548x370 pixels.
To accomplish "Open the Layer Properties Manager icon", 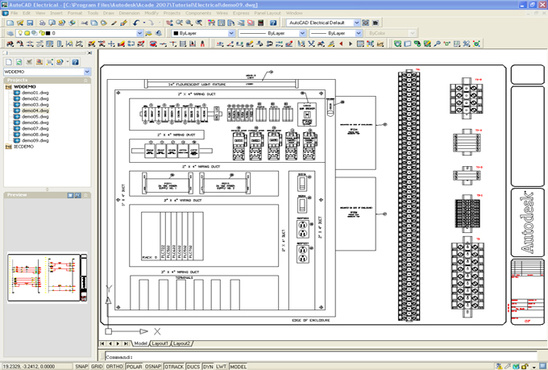I will (10, 33).
